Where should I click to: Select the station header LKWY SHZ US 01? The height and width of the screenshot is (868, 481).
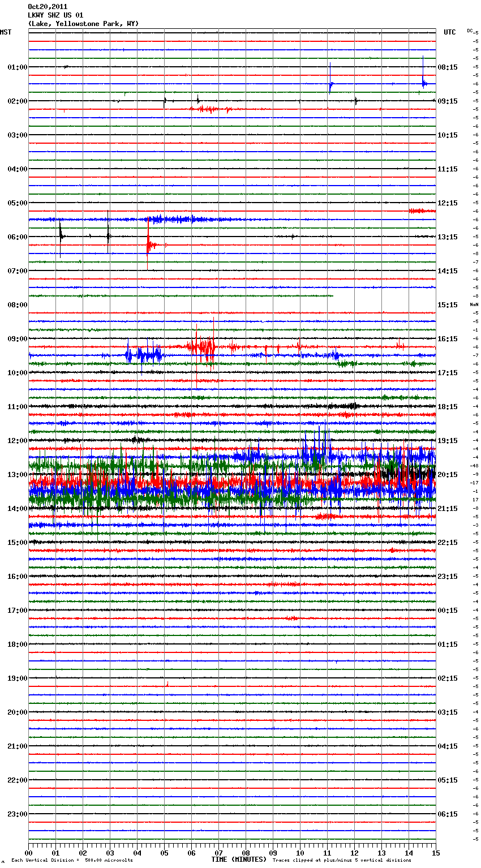click(x=55, y=15)
